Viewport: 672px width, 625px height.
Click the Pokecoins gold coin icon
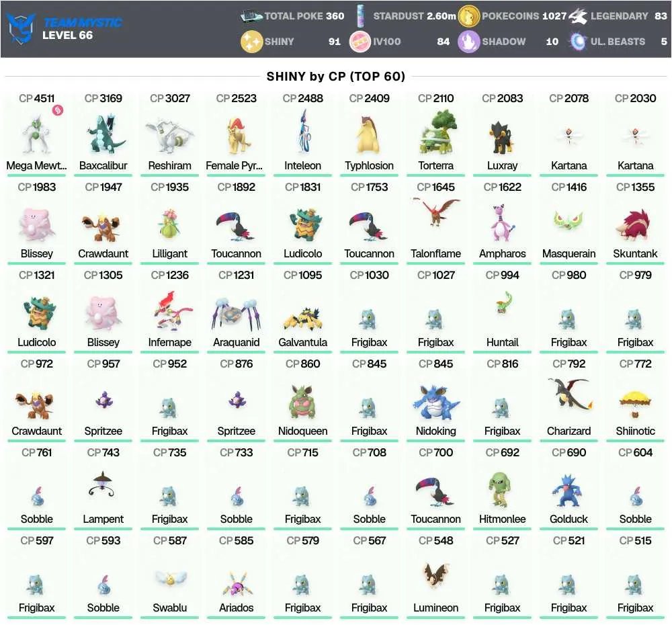coord(468,16)
